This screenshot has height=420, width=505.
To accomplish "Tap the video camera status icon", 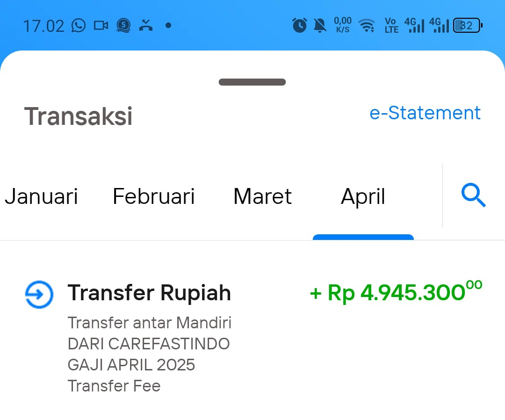I will (x=101, y=25).
